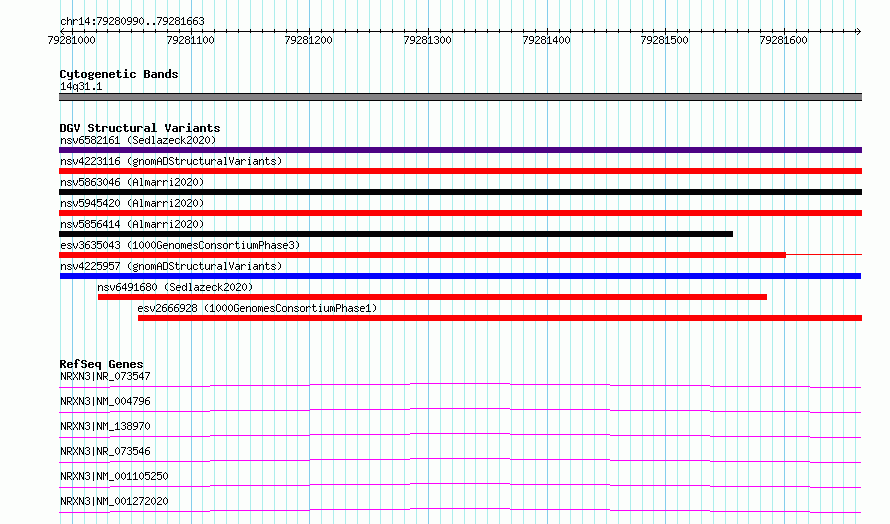Image resolution: width=890 pixels, height=524 pixels.
Task: Click the 14q31.1 band label
Action: (81, 87)
